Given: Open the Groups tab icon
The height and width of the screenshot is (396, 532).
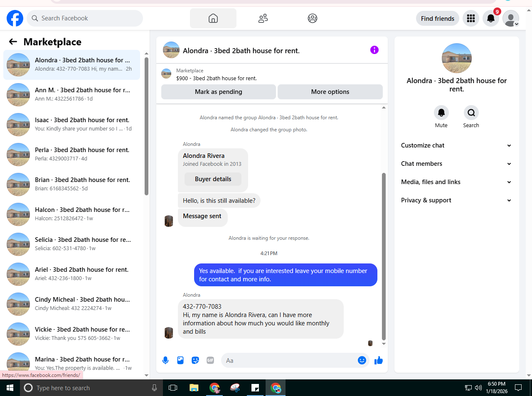Looking at the screenshot, I should click(313, 18).
